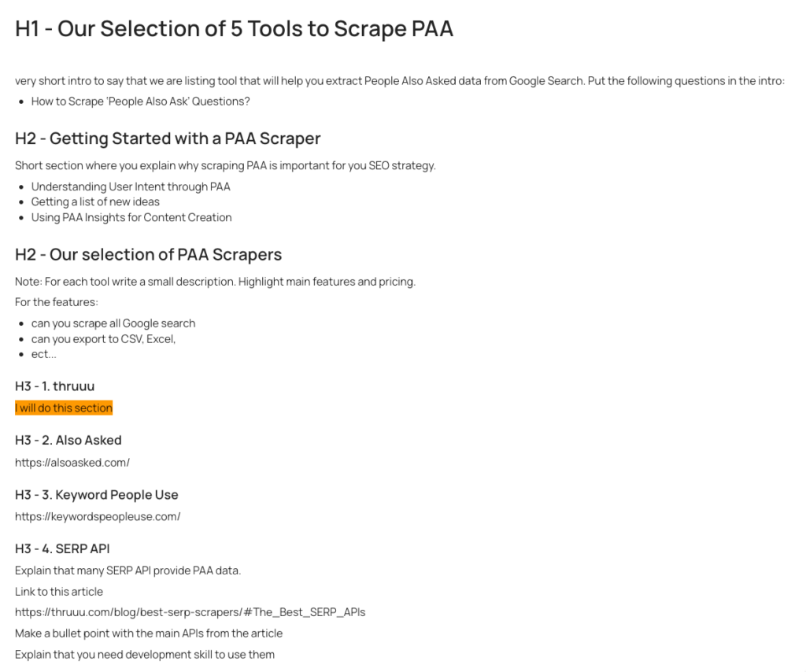Click the 'Link to this article' line

[59, 592]
